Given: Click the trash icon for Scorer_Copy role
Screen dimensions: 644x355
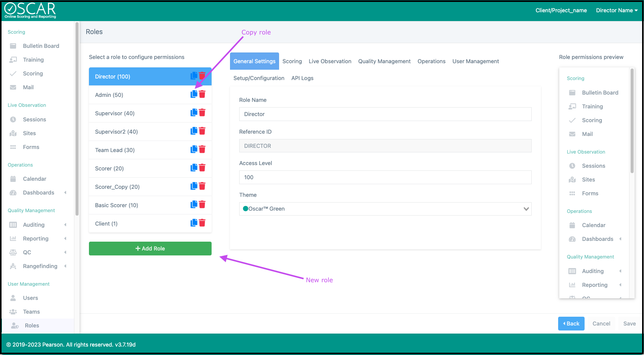Looking at the screenshot, I should click(x=202, y=186).
